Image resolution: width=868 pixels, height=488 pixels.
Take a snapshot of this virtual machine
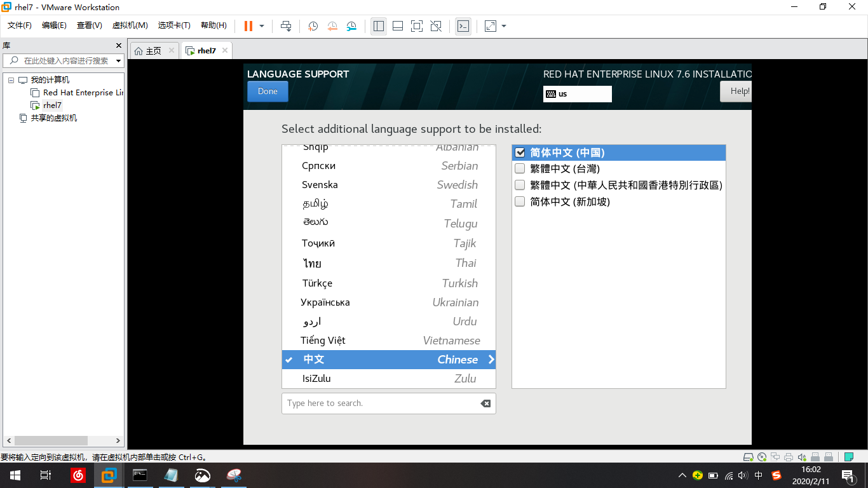click(313, 26)
